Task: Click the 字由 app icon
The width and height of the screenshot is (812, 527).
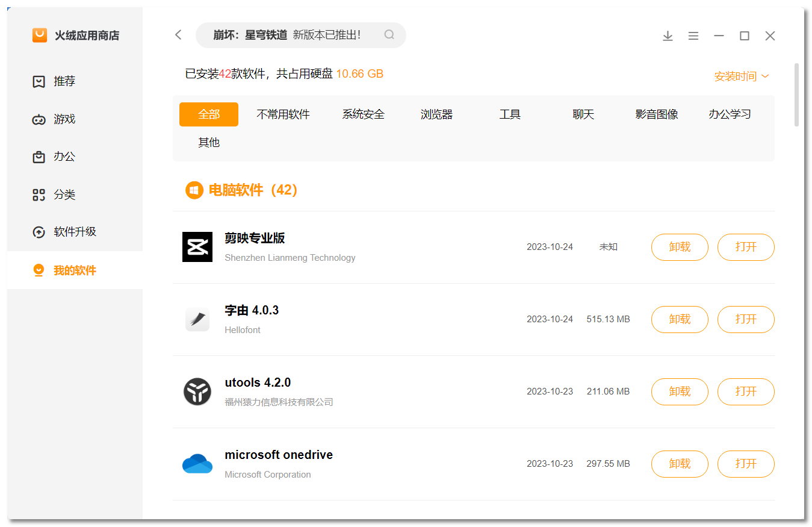Action: click(197, 319)
